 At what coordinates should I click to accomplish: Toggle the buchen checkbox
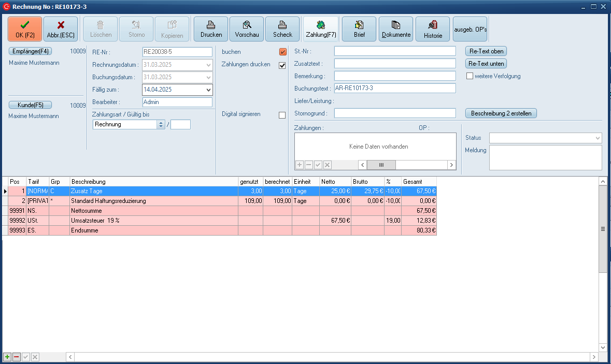282,52
